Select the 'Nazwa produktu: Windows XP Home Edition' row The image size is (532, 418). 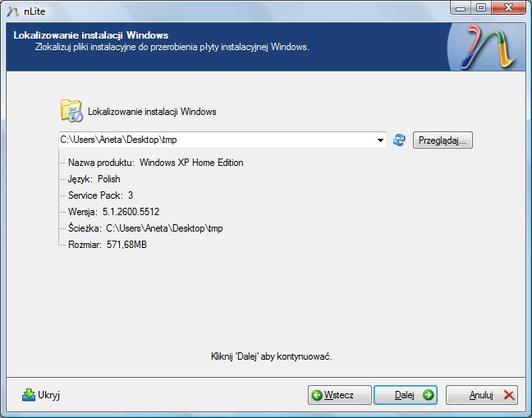[x=156, y=163]
